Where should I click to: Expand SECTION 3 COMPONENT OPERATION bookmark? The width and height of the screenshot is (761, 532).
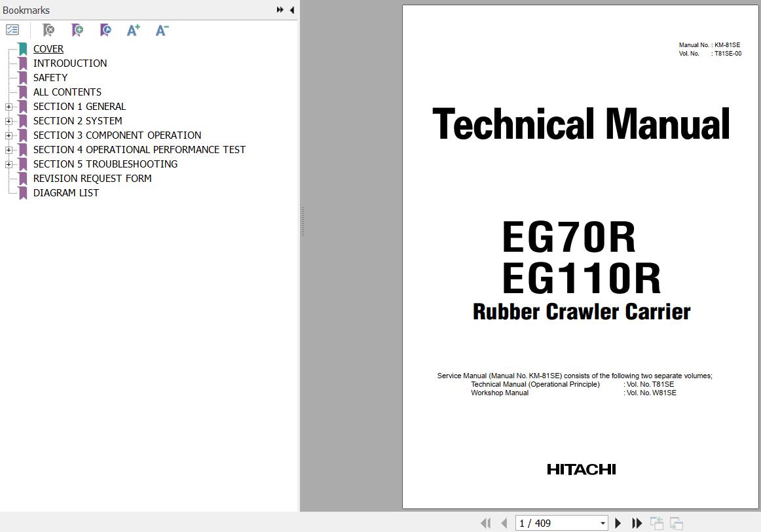pos(9,136)
